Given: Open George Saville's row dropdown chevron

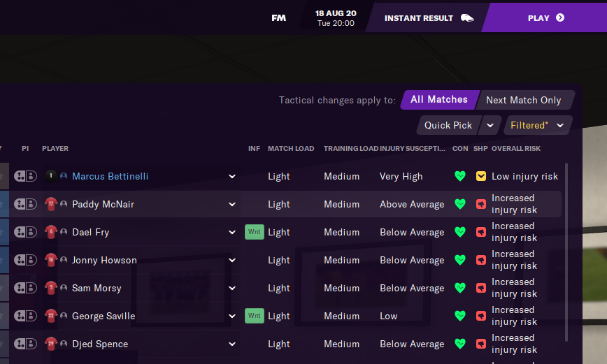Looking at the screenshot, I should coord(232,316).
